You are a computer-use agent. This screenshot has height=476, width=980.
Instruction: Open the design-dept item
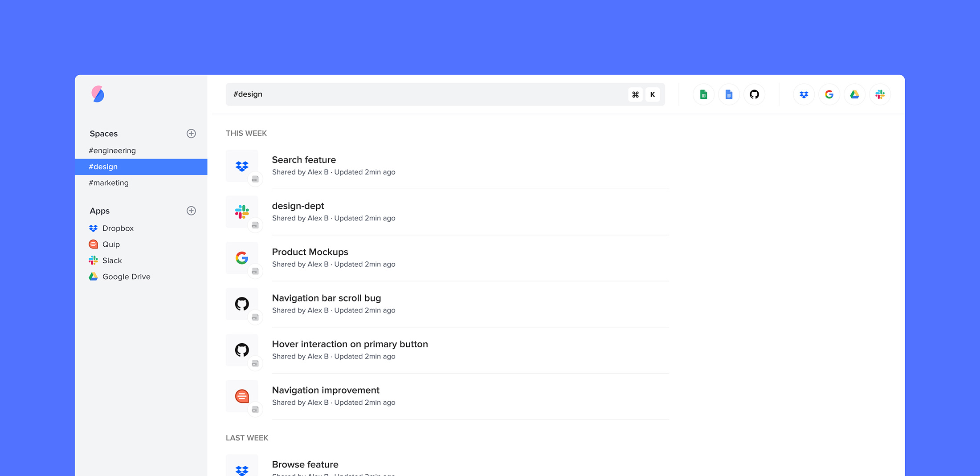point(447,212)
